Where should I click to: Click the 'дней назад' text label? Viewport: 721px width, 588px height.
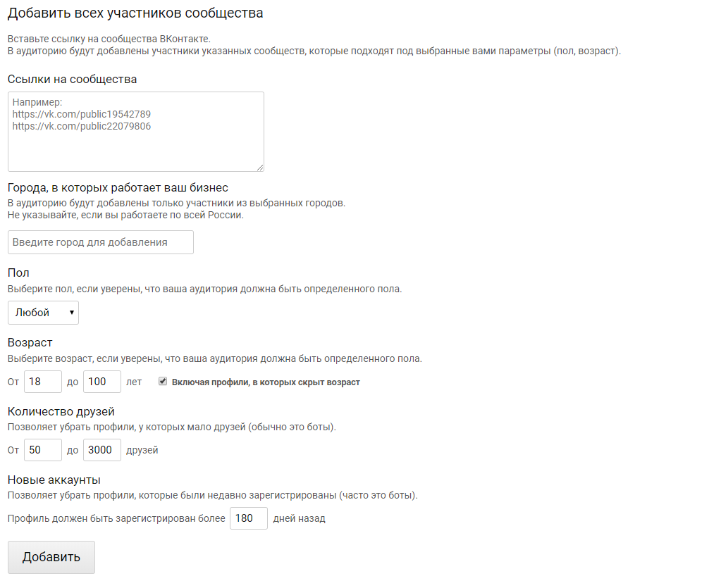click(299, 519)
